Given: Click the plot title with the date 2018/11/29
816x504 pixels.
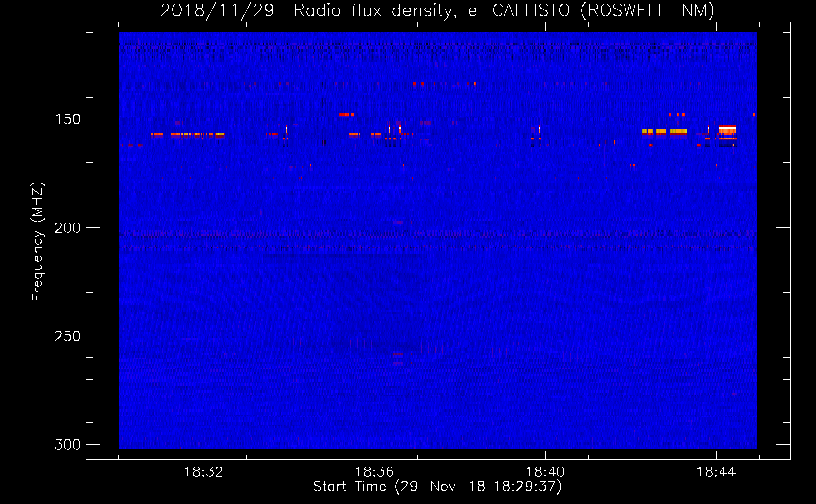Looking at the screenshot, I should (x=437, y=10).
